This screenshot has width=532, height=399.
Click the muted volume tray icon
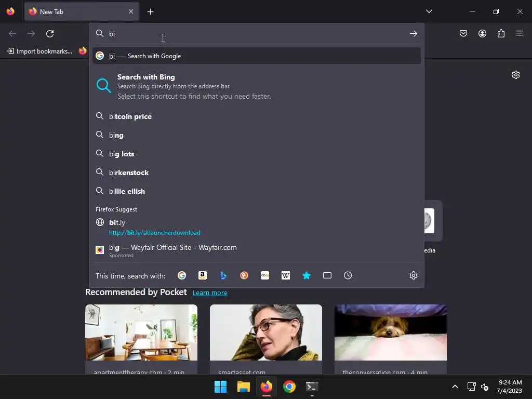[485, 387]
